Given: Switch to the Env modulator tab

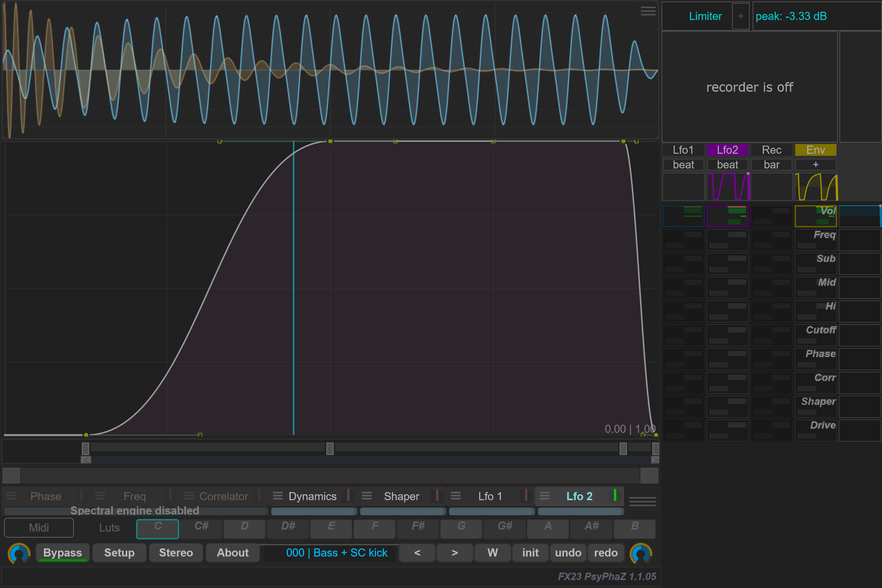Looking at the screenshot, I should (x=815, y=150).
